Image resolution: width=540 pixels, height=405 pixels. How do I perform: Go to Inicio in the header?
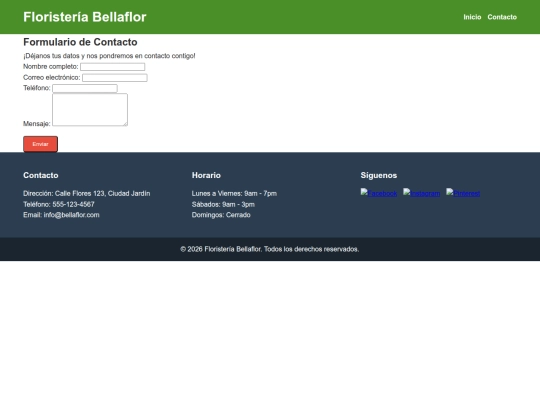click(x=472, y=17)
